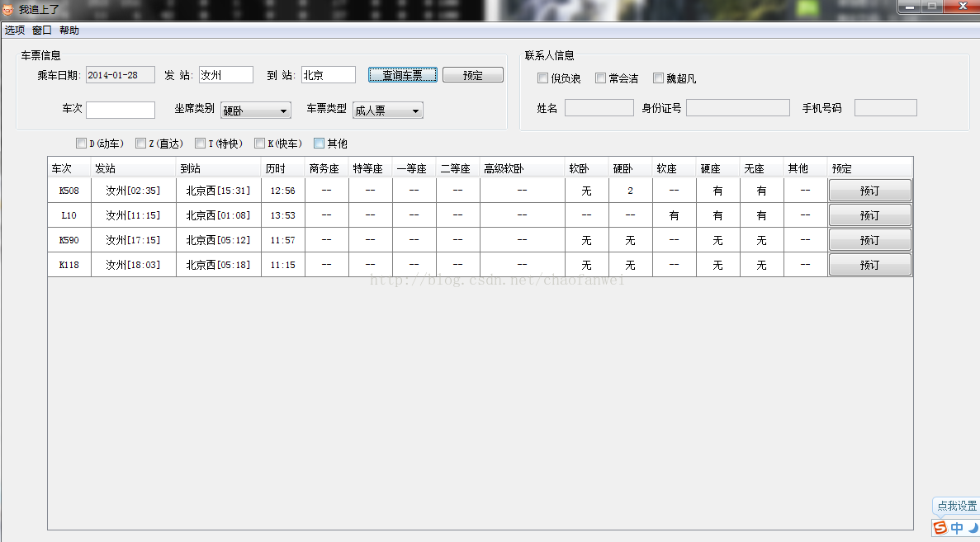This screenshot has width=980, height=542.
Task: Click arrival cell 北京西[05:18]
Action: pyautogui.click(x=219, y=265)
